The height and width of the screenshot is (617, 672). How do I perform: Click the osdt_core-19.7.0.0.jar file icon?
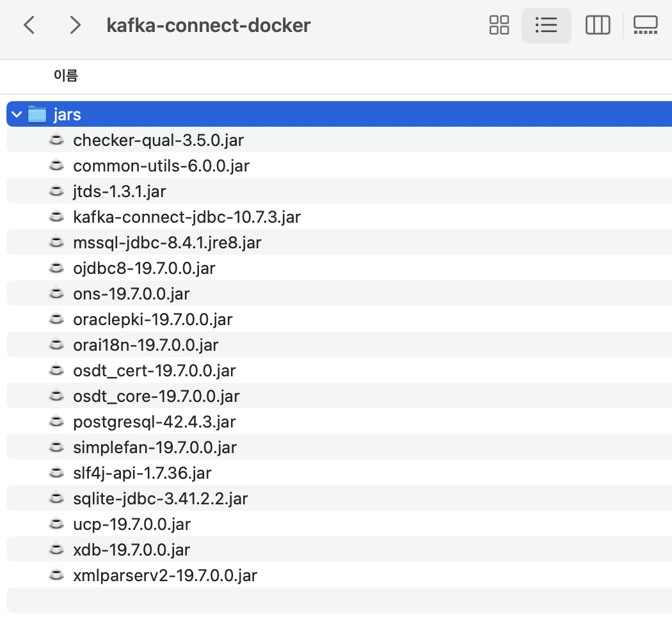pos(56,396)
